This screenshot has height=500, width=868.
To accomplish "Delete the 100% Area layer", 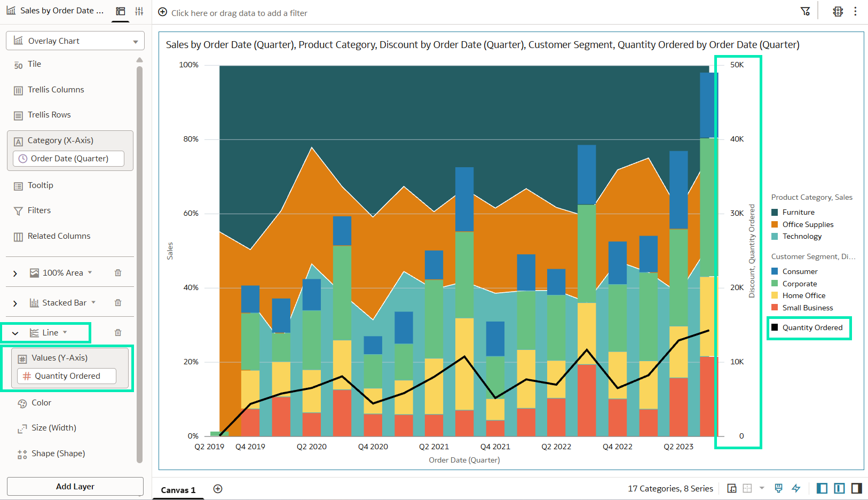I will click(x=118, y=272).
